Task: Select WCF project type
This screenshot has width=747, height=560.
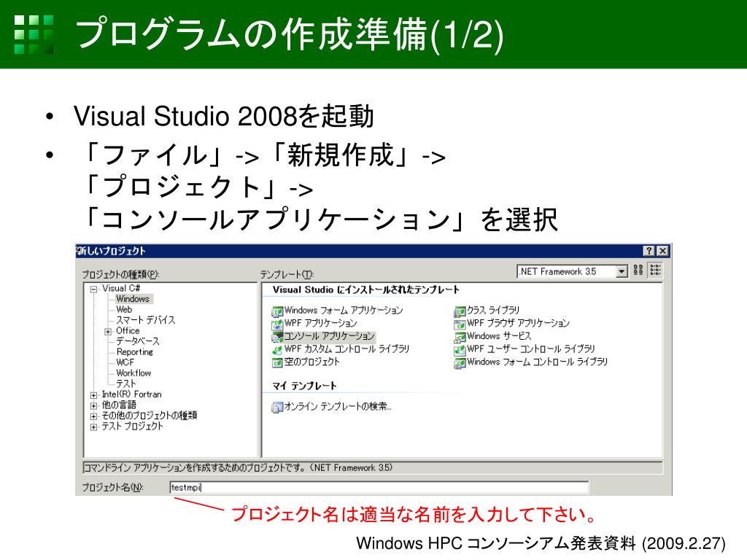Action: pyautogui.click(x=125, y=362)
